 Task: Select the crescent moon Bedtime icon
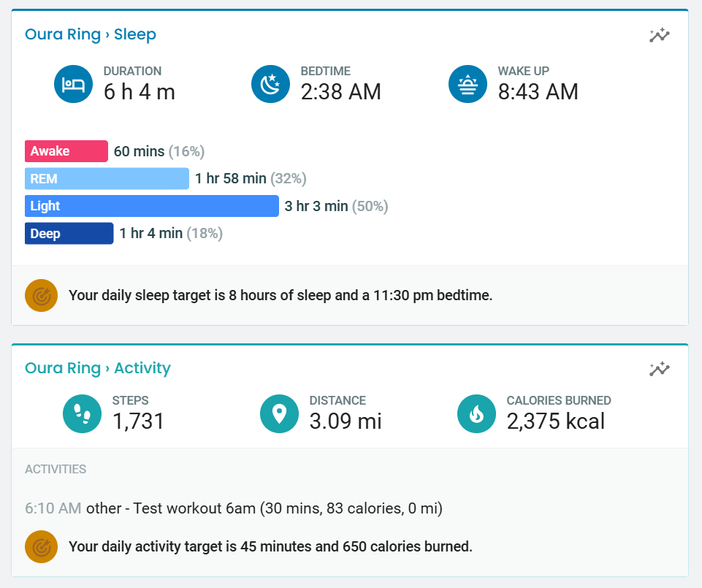[x=270, y=83]
